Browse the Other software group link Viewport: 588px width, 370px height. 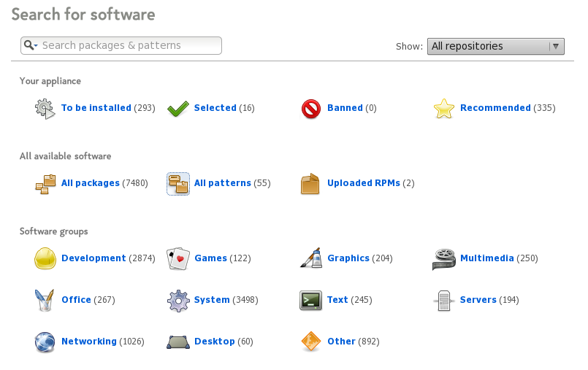pyautogui.click(x=341, y=342)
